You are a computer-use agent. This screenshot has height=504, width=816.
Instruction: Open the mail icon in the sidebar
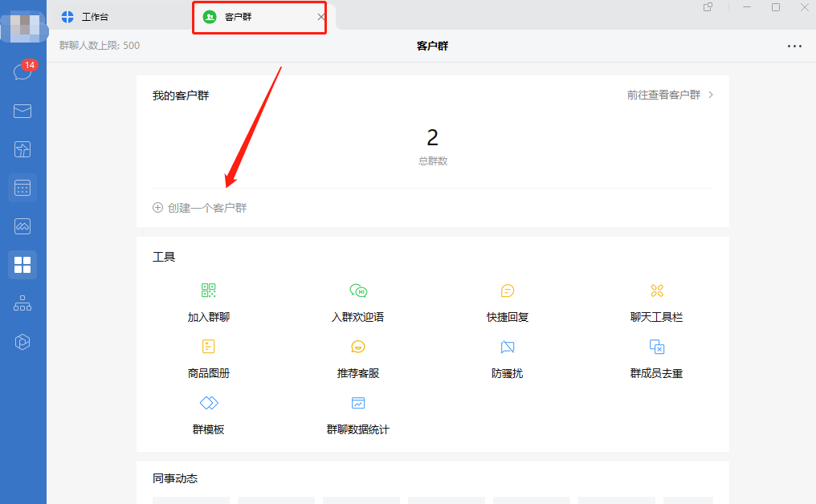tap(22, 111)
